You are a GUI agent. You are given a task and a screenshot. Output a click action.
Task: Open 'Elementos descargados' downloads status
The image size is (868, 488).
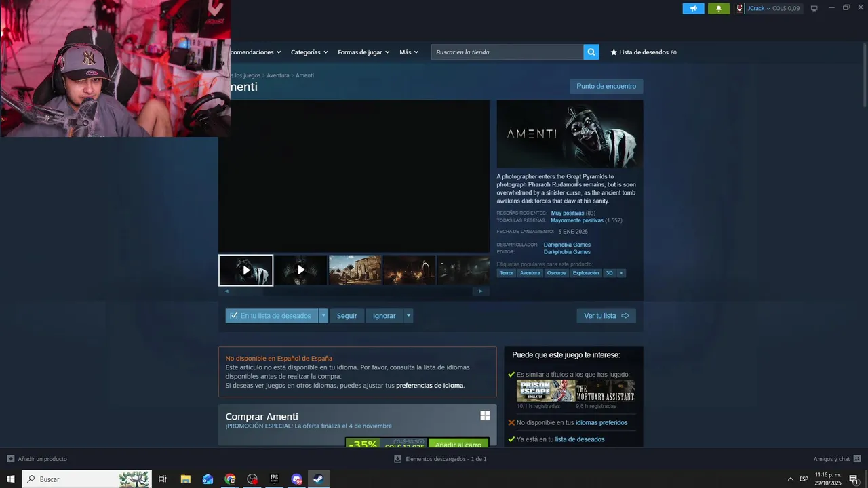(446, 459)
